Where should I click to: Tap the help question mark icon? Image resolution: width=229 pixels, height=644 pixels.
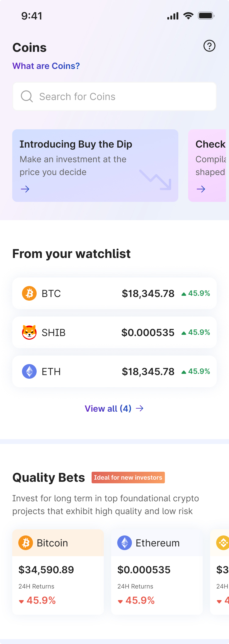(209, 46)
